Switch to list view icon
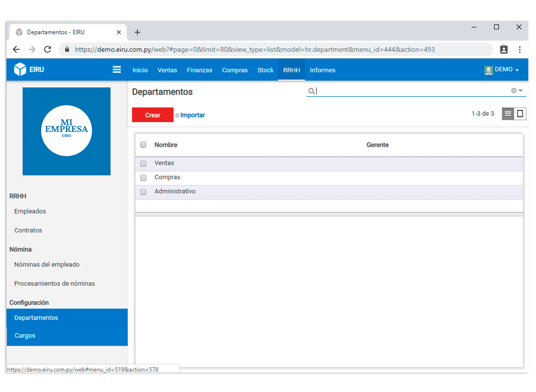The height and width of the screenshot is (392, 536). [x=508, y=114]
